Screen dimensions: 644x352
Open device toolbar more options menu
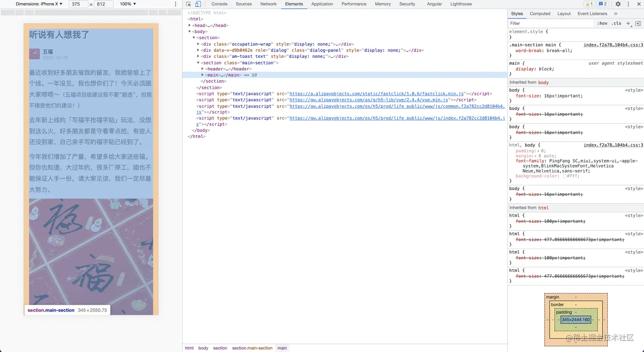175,4
